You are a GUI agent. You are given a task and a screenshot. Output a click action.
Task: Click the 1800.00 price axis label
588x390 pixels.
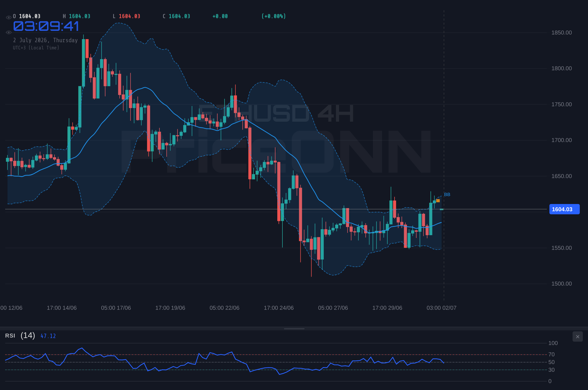(562, 68)
